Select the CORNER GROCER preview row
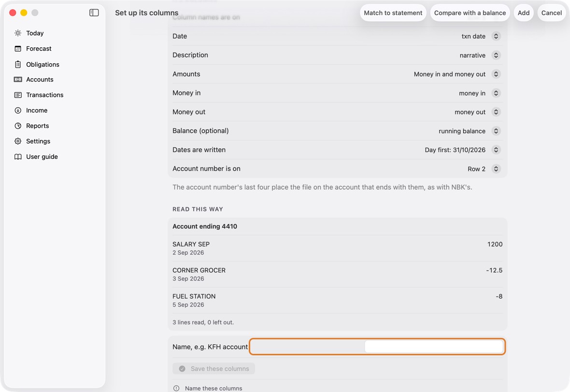 click(337, 274)
